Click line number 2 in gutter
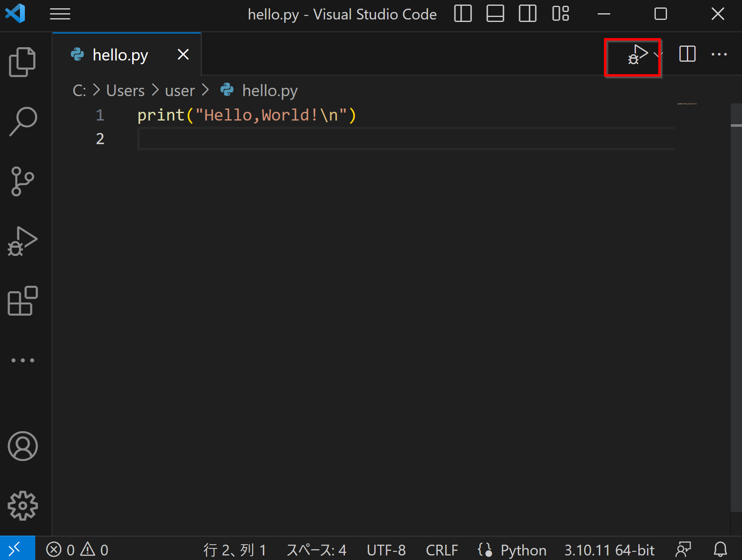Image resolution: width=742 pixels, height=560 pixels. 100,138
